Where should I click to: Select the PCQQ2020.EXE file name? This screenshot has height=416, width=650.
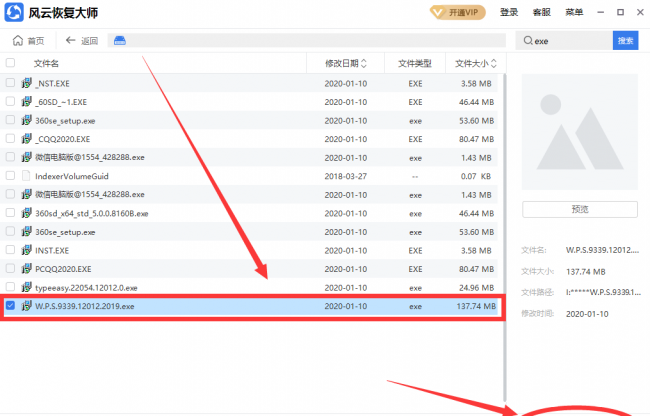point(63,269)
